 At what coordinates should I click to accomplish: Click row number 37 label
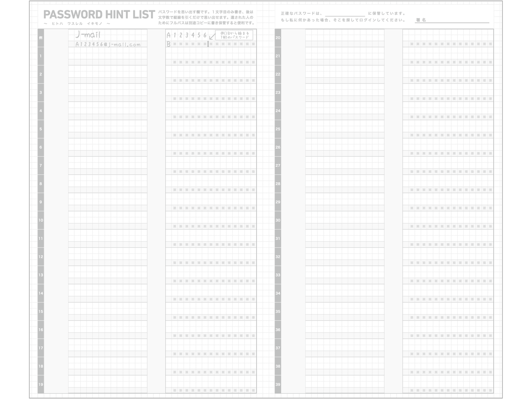coord(278,348)
